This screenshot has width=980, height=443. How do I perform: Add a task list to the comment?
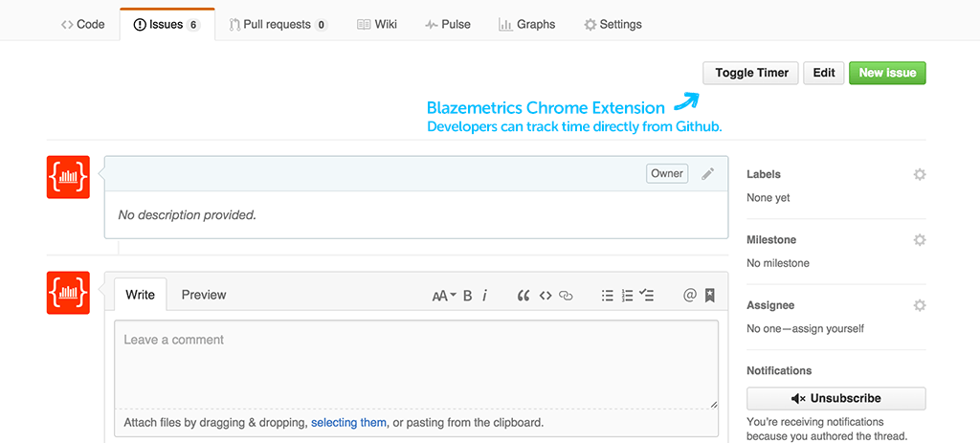(648, 296)
